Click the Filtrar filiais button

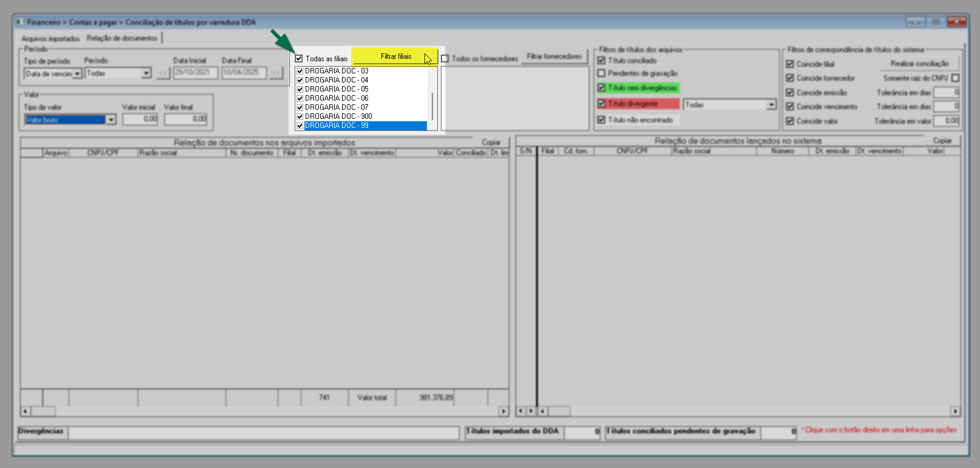click(395, 56)
